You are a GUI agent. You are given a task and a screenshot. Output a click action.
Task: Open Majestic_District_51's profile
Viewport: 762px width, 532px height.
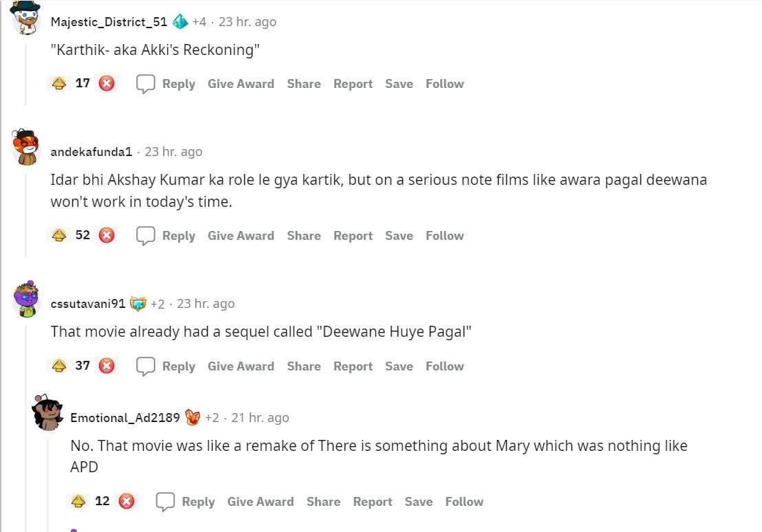coord(110,21)
